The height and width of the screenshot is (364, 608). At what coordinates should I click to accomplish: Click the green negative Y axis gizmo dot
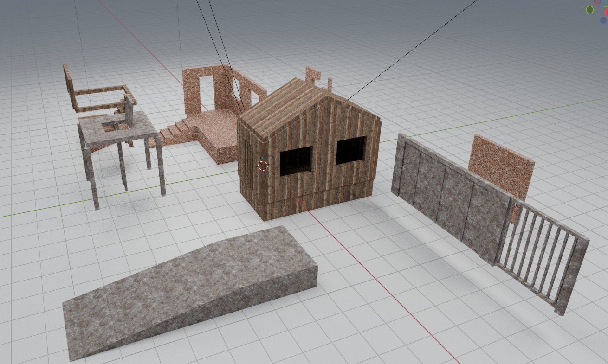(x=590, y=9)
